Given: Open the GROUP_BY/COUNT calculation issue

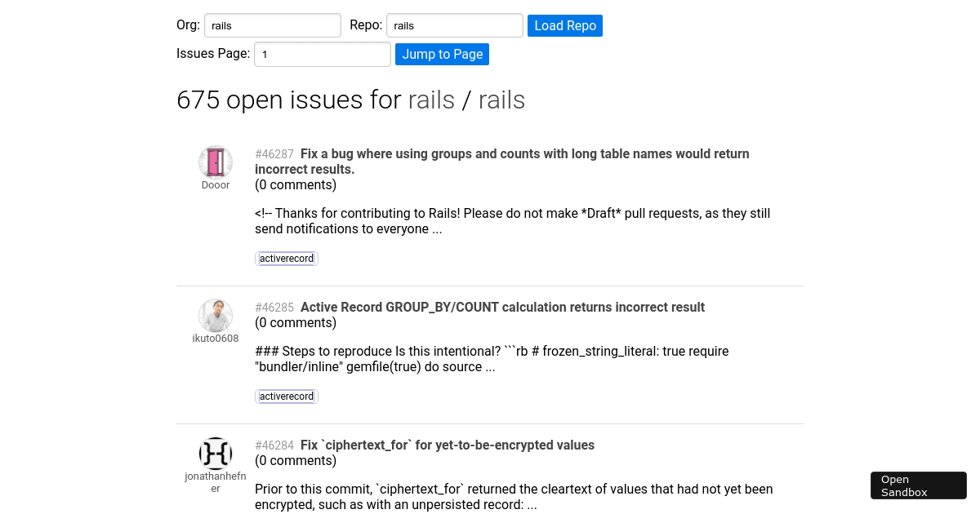Looking at the screenshot, I should (x=502, y=307).
